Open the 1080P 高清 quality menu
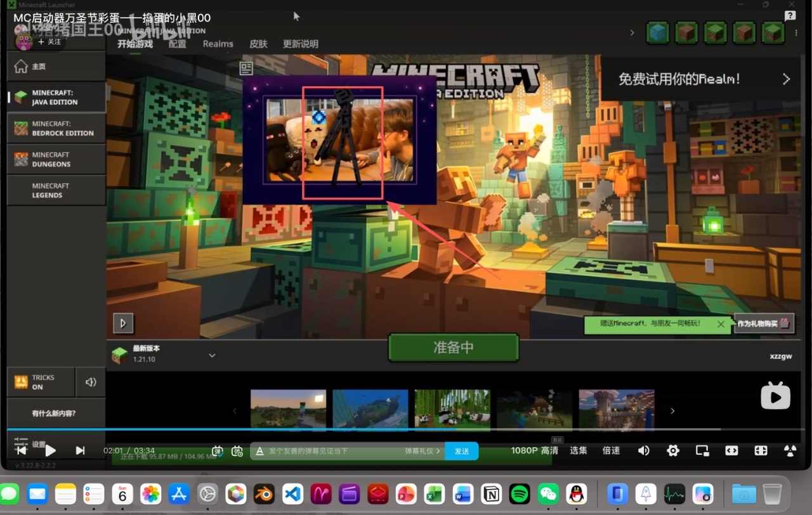 click(535, 450)
